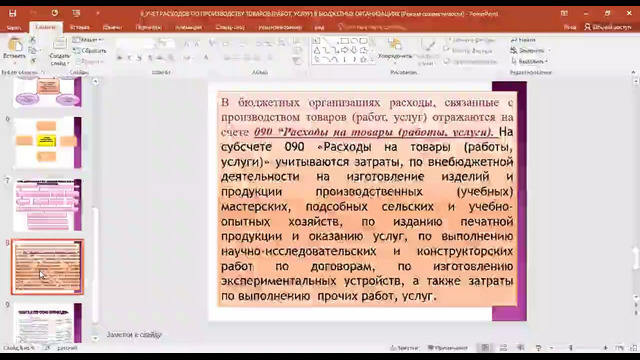The width and height of the screenshot is (640, 360).
Task: Select currently highlighted slide 8 thumbnail
Action: 47,267
